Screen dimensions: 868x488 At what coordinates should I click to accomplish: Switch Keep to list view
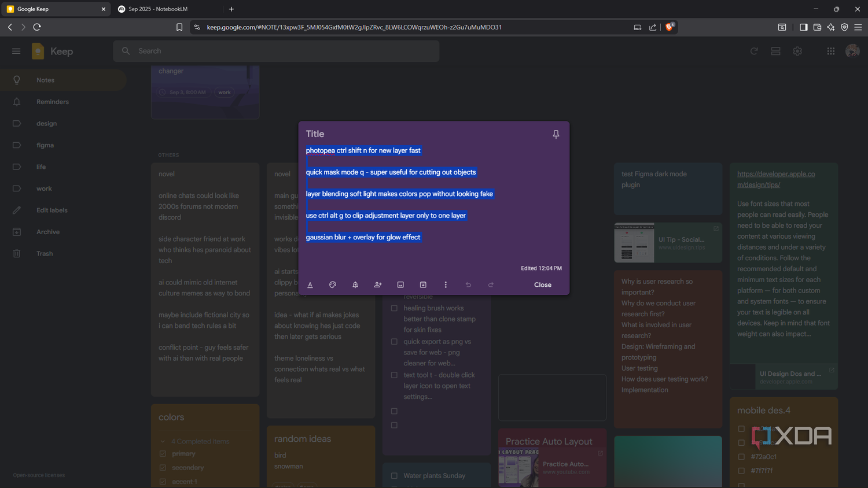pos(776,51)
